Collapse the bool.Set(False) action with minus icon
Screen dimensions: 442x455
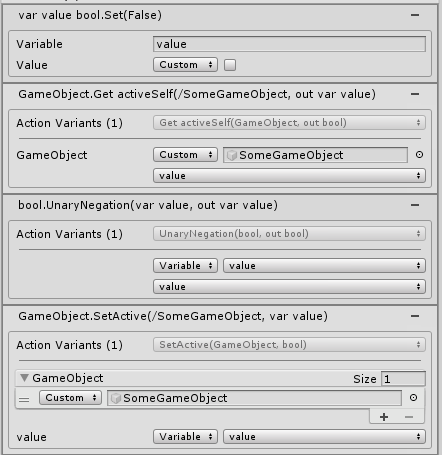[415, 15]
